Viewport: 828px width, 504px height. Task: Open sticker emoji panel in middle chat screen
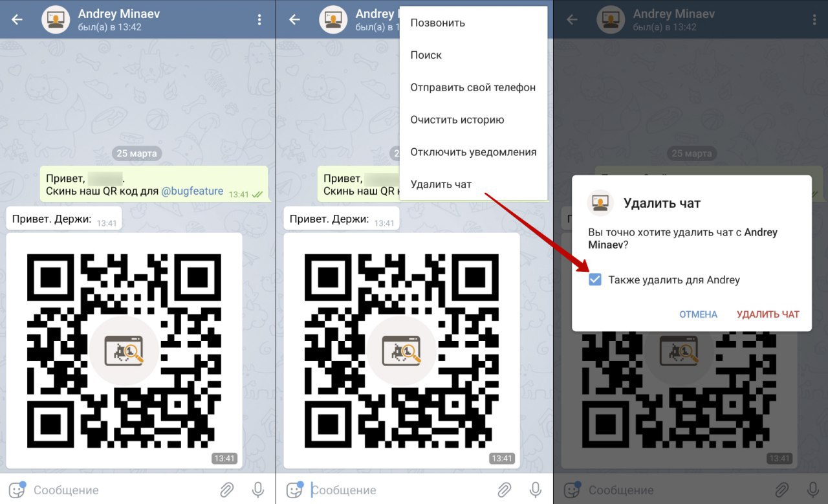pos(294,490)
